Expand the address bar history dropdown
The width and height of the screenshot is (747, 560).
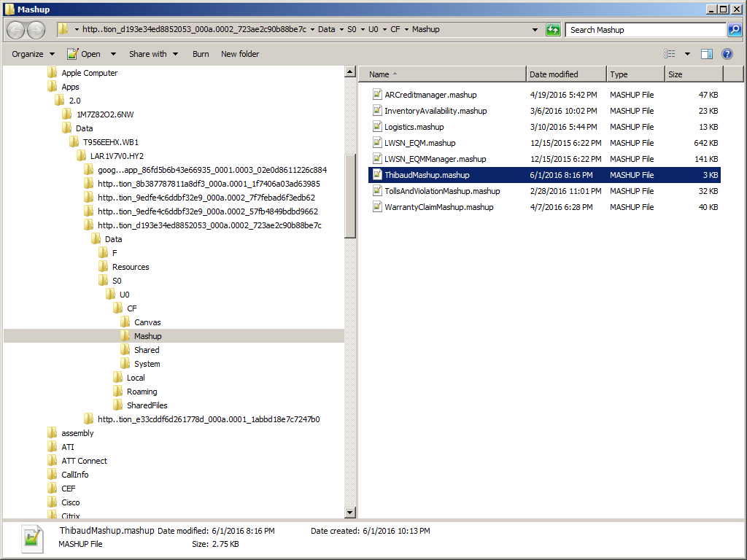537,30
